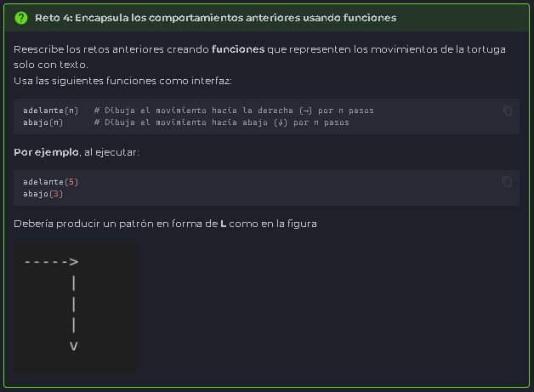Click the bold "Por ejemplo" text

tap(47, 152)
